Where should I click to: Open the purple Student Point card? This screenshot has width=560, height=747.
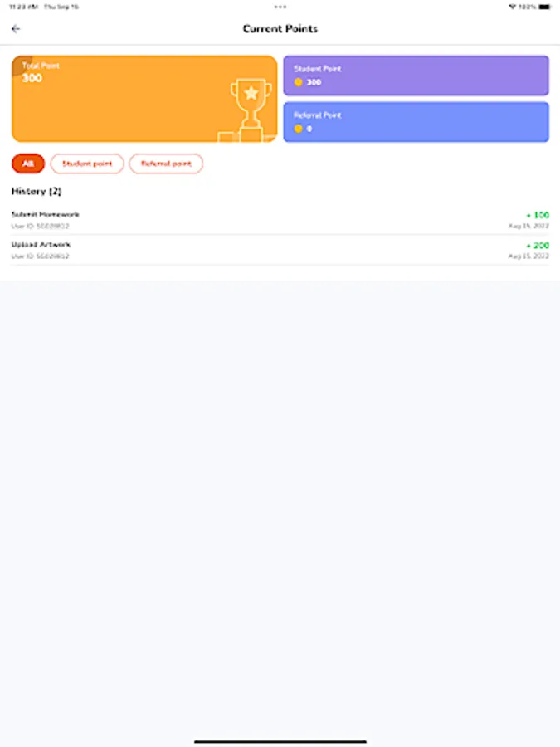(x=416, y=76)
